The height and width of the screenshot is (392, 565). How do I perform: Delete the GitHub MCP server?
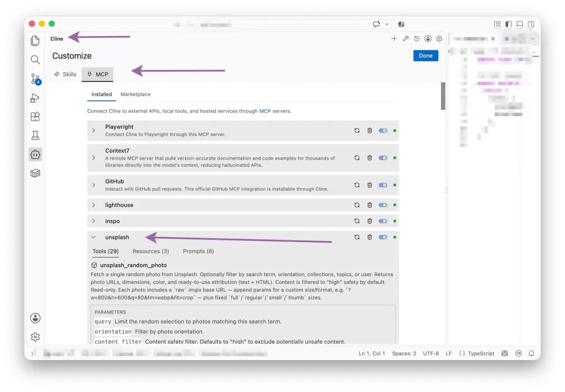pyautogui.click(x=370, y=185)
